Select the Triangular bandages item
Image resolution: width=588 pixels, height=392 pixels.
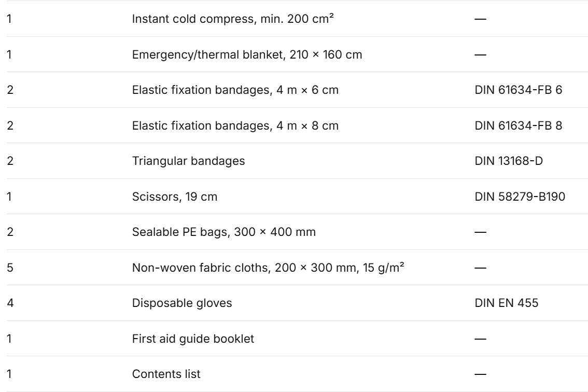[188, 161]
